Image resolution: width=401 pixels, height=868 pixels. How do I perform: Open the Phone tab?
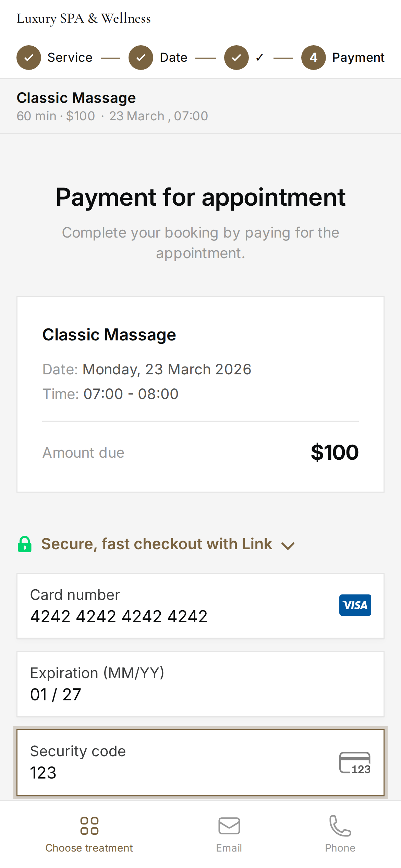click(x=340, y=836)
